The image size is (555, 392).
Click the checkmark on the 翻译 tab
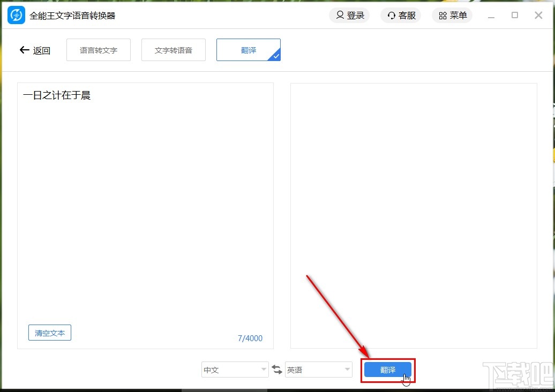coord(277,57)
